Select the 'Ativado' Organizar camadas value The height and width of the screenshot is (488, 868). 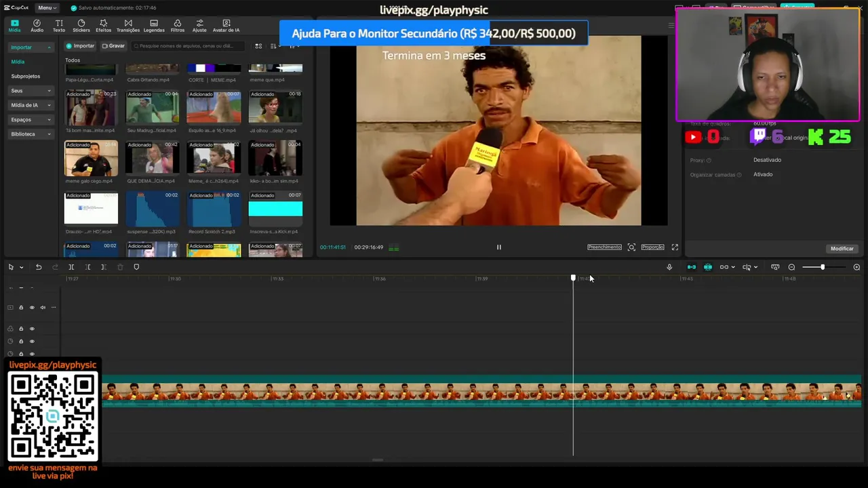coord(763,174)
